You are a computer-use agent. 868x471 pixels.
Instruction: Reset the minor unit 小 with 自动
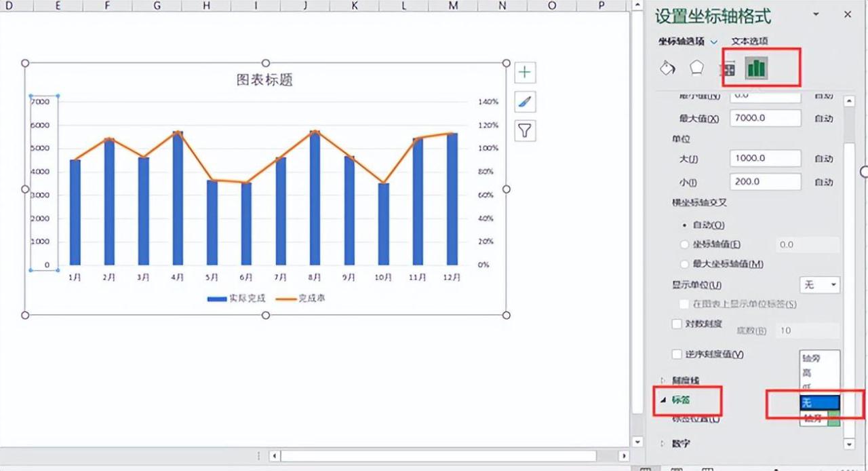pos(823,182)
